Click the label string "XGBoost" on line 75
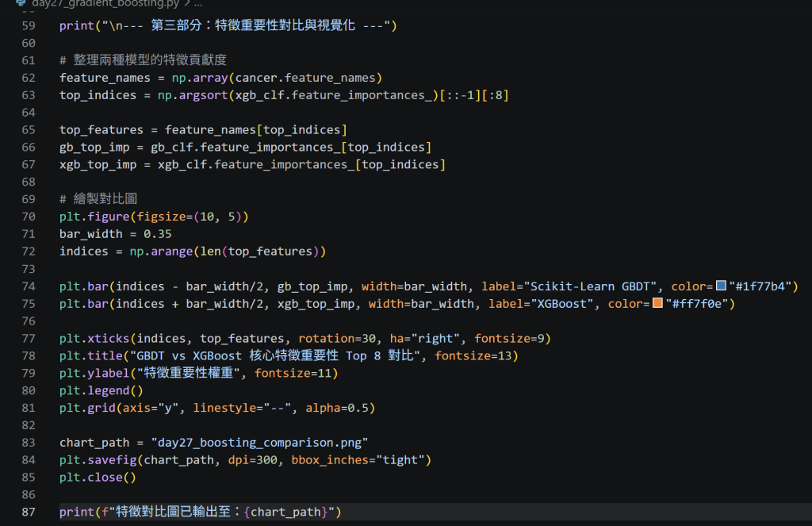 [x=565, y=304]
